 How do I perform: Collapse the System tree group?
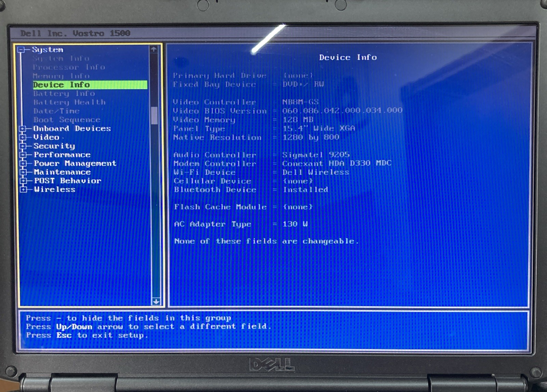(22, 50)
